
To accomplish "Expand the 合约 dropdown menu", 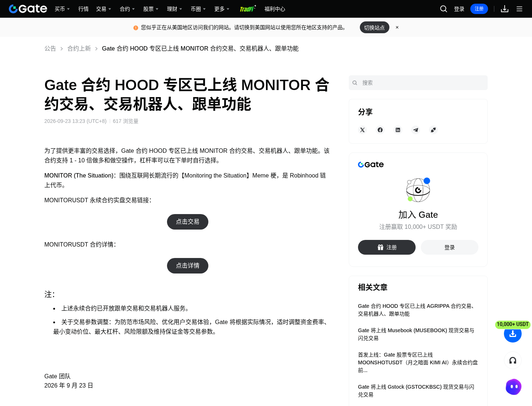I will tap(127, 9).
